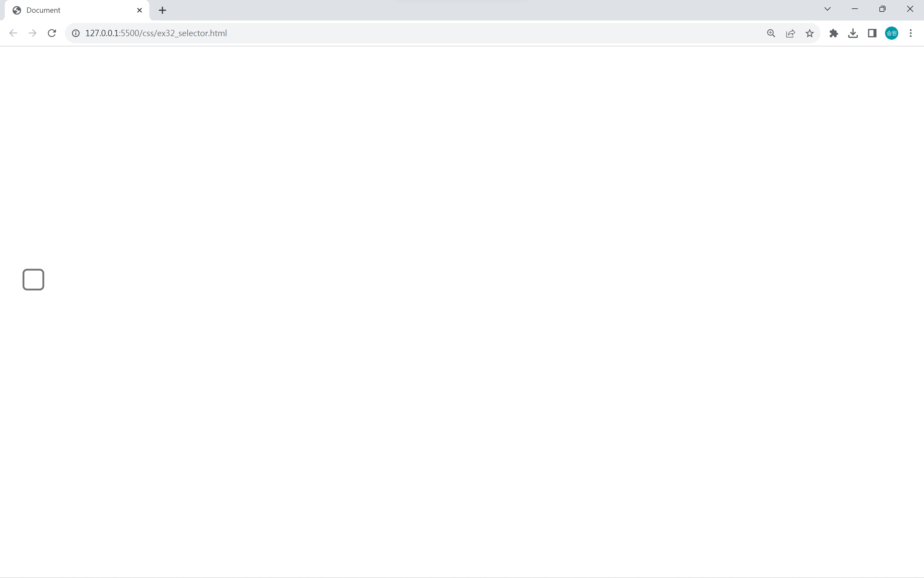924x578 pixels.
Task: Open the Extensions puzzle menu
Action: click(834, 33)
